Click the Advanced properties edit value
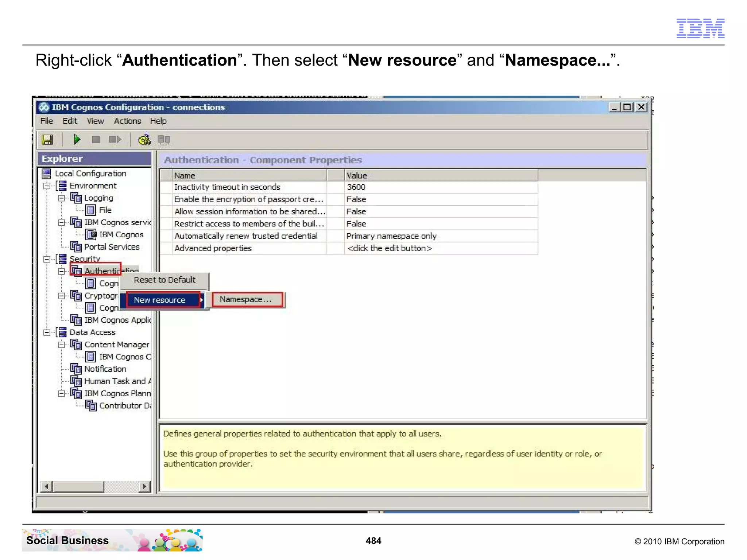Image resolution: width=747 pixels, height=560 pixels. point(441,248)
